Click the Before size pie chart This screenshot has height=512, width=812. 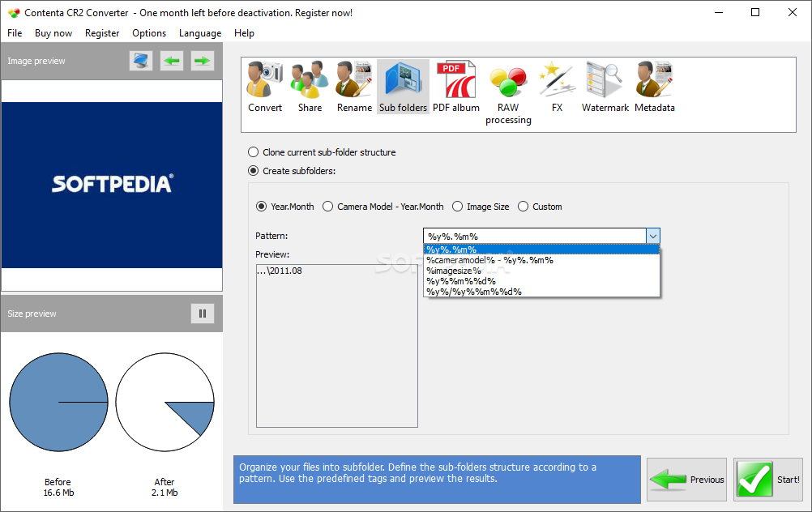[58, 403]
